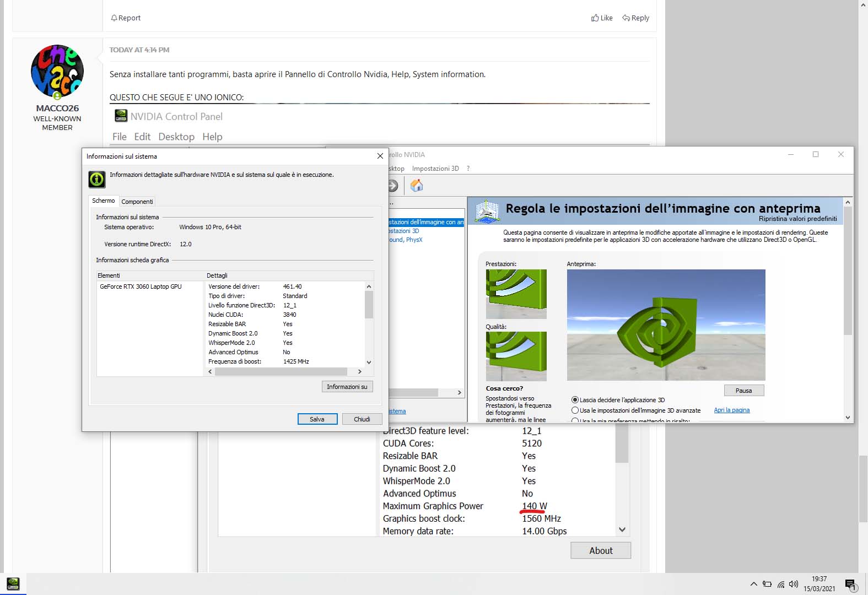The height and width of the screenshot is (595, 868).
Task: Click the Report bell link
Action: tap(126, 18)
